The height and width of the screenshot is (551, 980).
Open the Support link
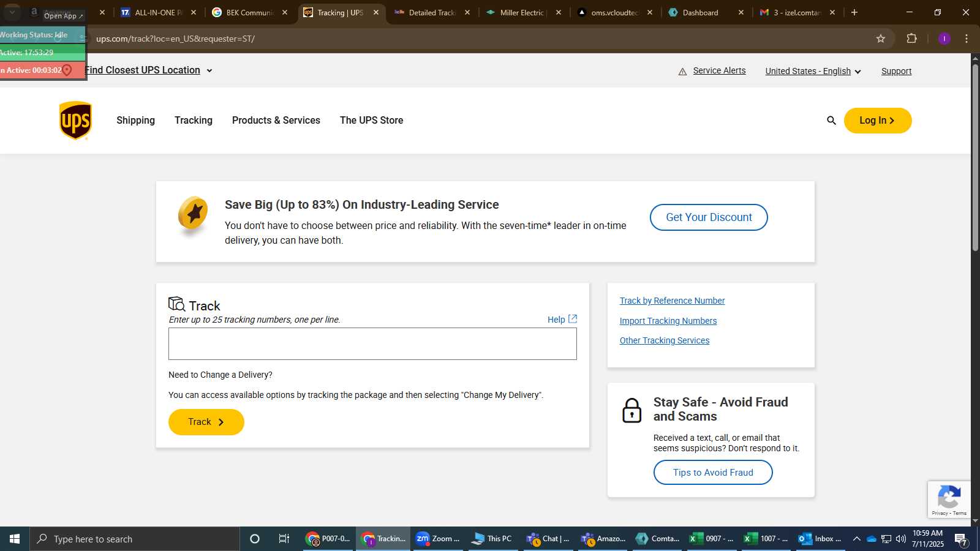click(x=897, y=71)
